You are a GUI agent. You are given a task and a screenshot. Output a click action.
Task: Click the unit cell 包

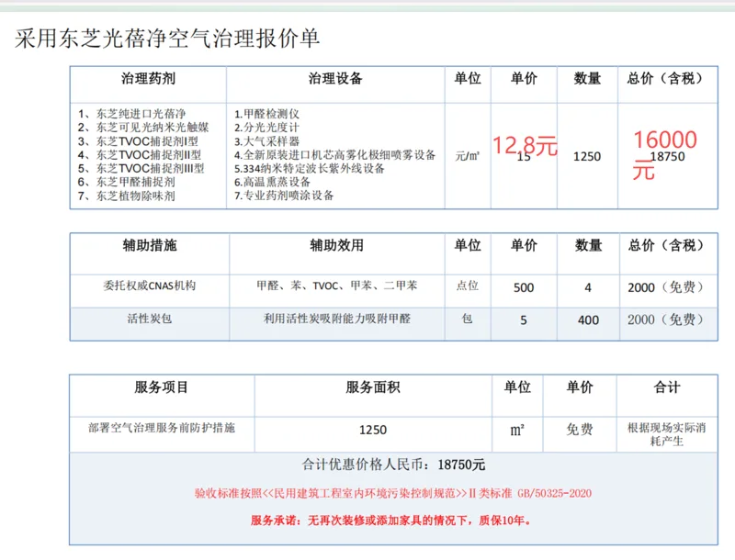coord(468,319)
